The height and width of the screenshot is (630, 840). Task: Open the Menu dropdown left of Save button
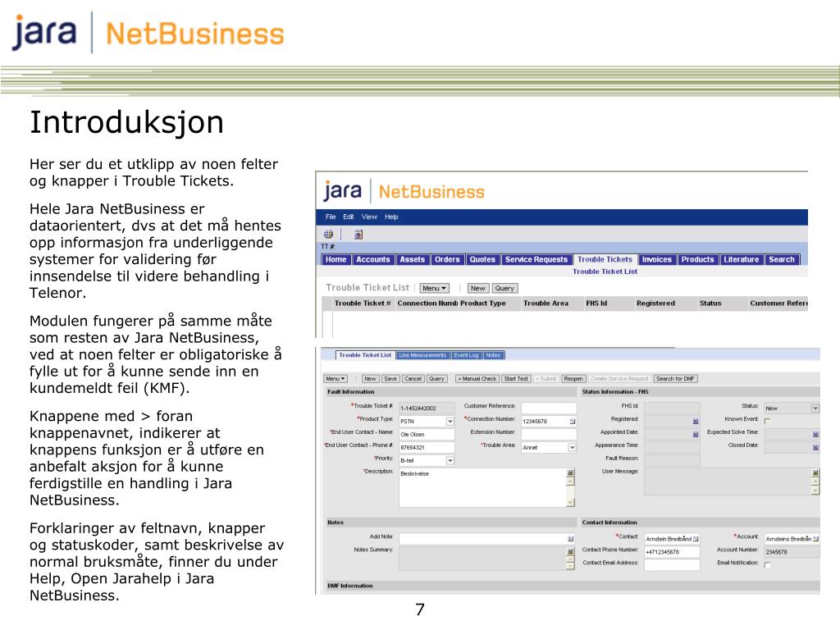pyautogui.click(x=336, y=379)
